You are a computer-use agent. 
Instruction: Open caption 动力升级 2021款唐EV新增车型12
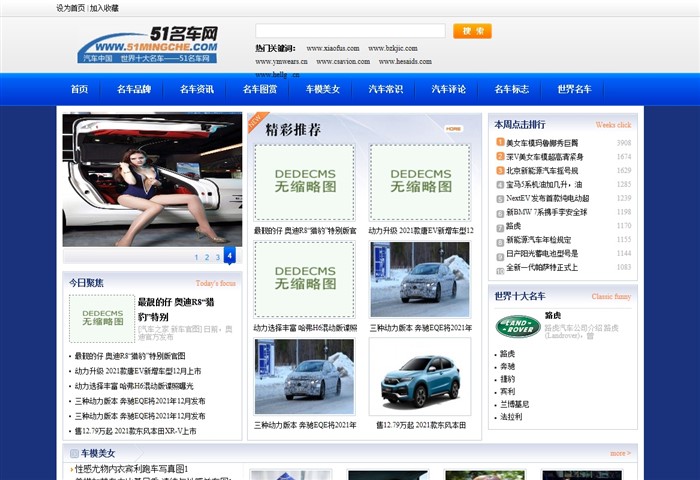[421, 231]
